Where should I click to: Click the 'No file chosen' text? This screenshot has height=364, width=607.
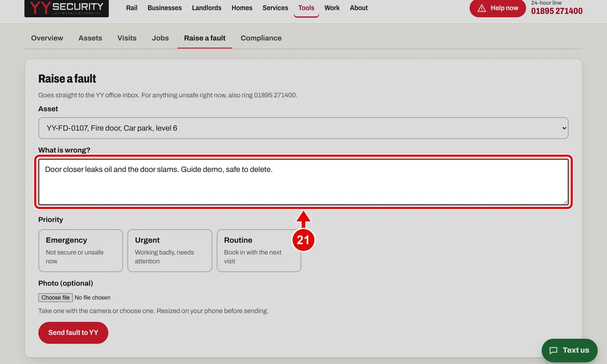[x=92, y=298]
